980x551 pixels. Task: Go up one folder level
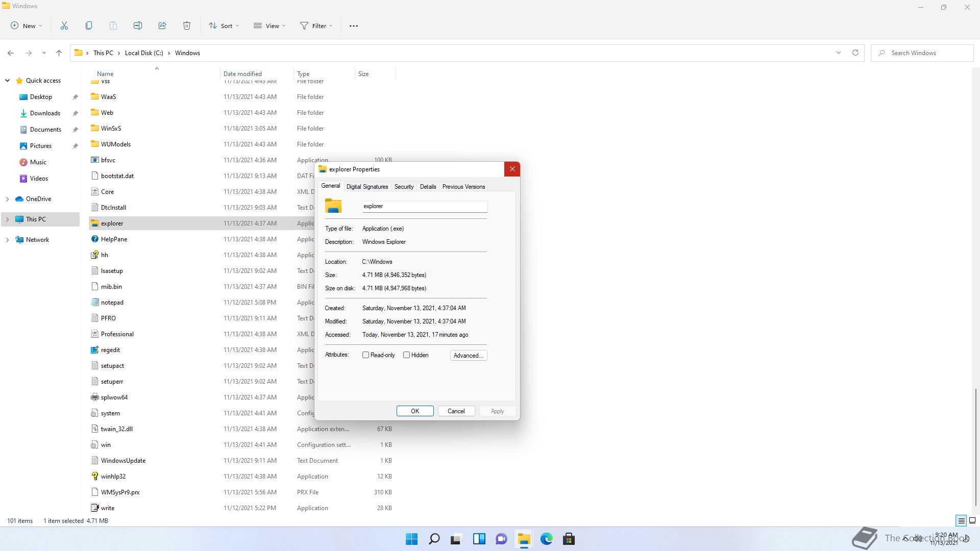[59, 53]
